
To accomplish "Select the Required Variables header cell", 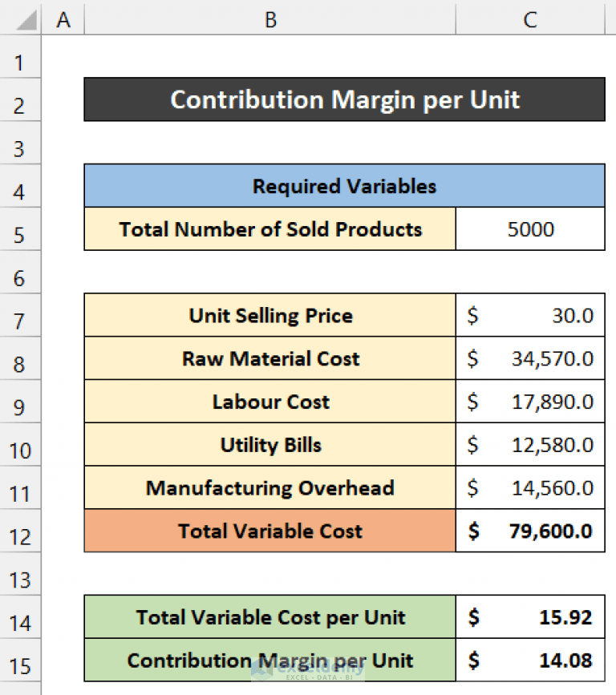I will click(345, 186).
